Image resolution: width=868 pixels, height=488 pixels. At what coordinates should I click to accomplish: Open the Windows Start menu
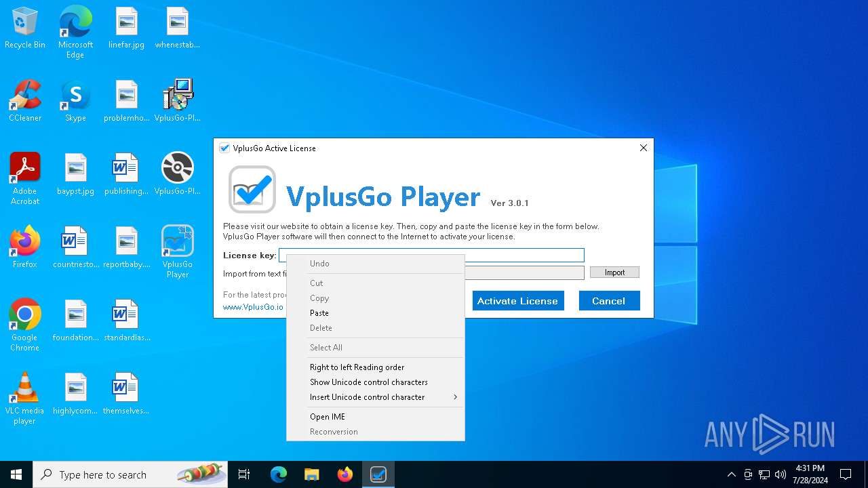click(x=16, y=474)
